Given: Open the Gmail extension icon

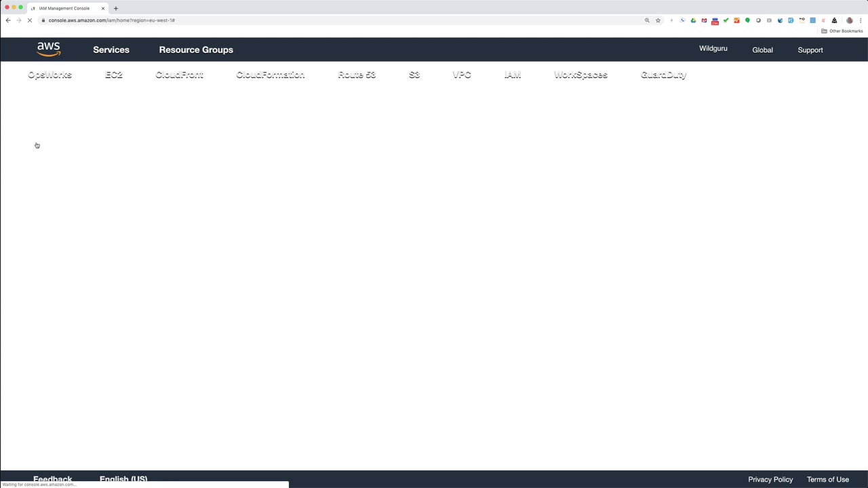Looking at the screenshot, I should pyautogui.click(x=704, y=20).
